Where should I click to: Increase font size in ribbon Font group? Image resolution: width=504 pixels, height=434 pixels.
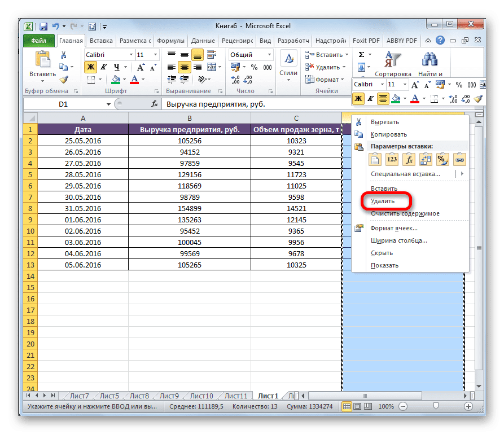pyautogui.click(x=141, y=68)
